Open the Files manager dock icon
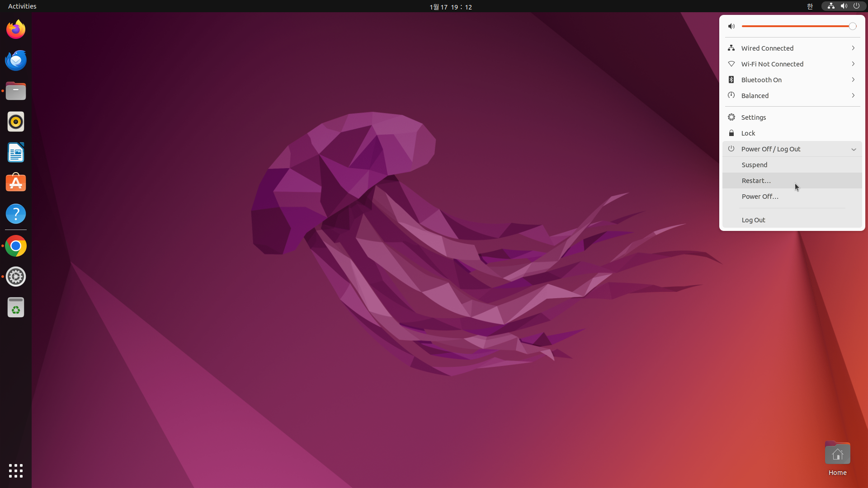The height and width of the screenshot is (488, 868). [x=16, y=91]
